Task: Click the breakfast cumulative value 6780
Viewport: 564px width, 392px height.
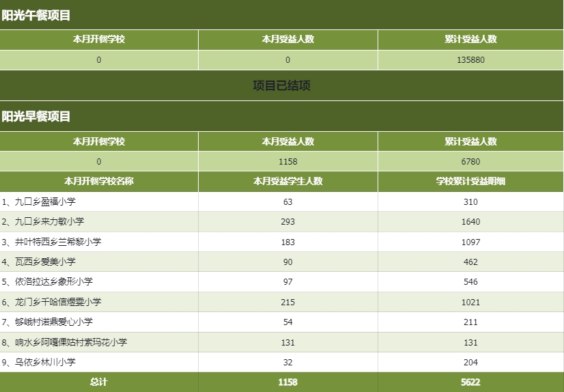Action: pyautogui.click(x=470, y=162)
